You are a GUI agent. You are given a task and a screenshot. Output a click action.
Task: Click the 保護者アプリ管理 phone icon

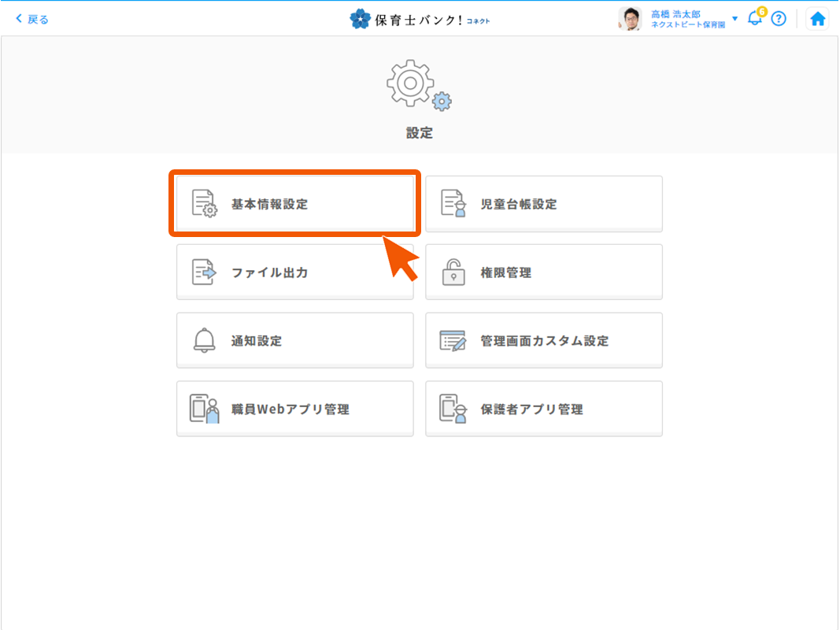click(x=453, y=409)
